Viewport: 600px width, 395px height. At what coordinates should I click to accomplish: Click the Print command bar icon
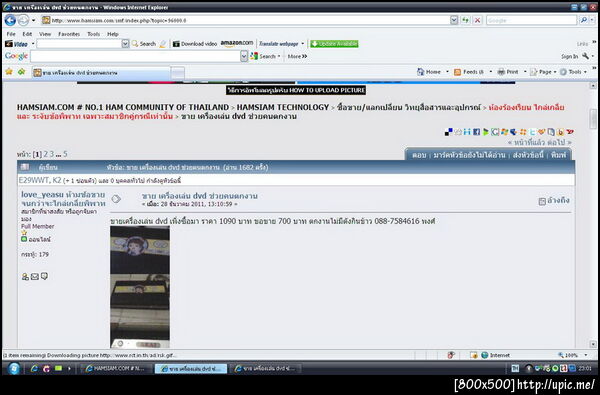coord(508,72)
